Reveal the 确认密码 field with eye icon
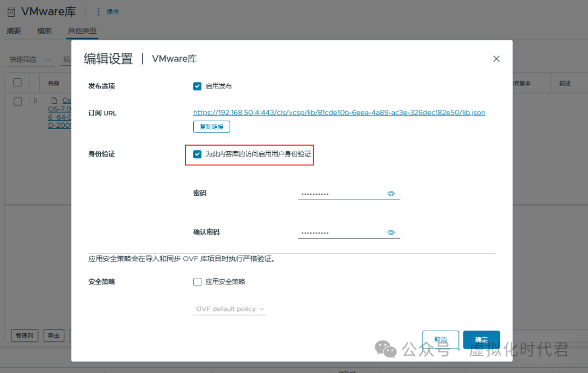Screen dimensions: 588x373 point(391,233)
